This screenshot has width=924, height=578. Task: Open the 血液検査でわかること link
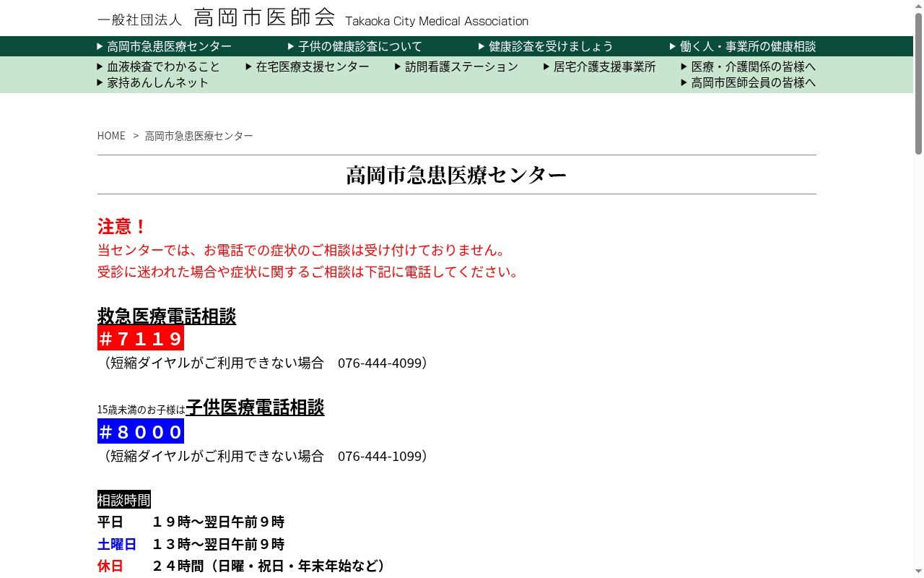[159, 66]
